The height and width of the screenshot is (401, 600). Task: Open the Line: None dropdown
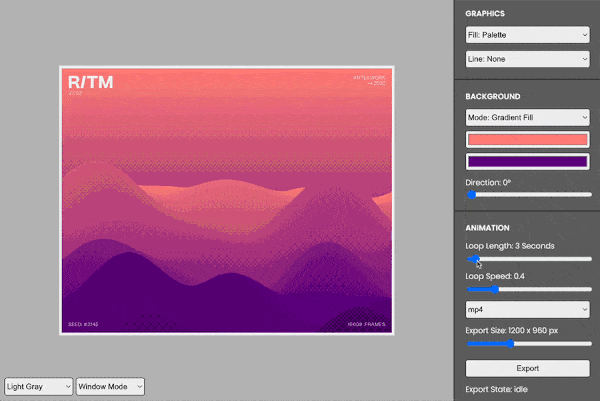(x=527, y=60)
